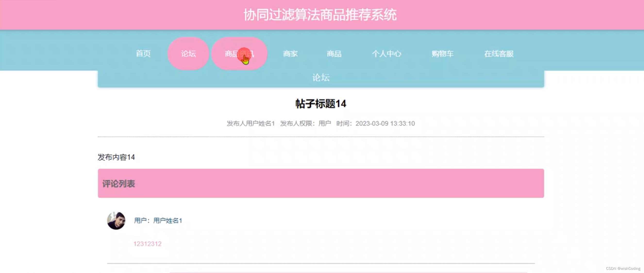
Task: Open the comment text 12312312
Action: click(147, 243)
